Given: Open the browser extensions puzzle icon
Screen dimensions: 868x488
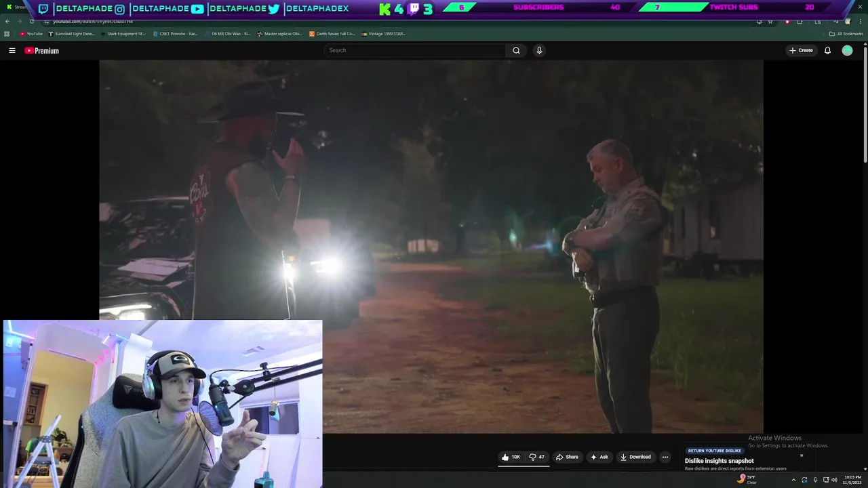Looking at the screenshot, I should point(800,21).
